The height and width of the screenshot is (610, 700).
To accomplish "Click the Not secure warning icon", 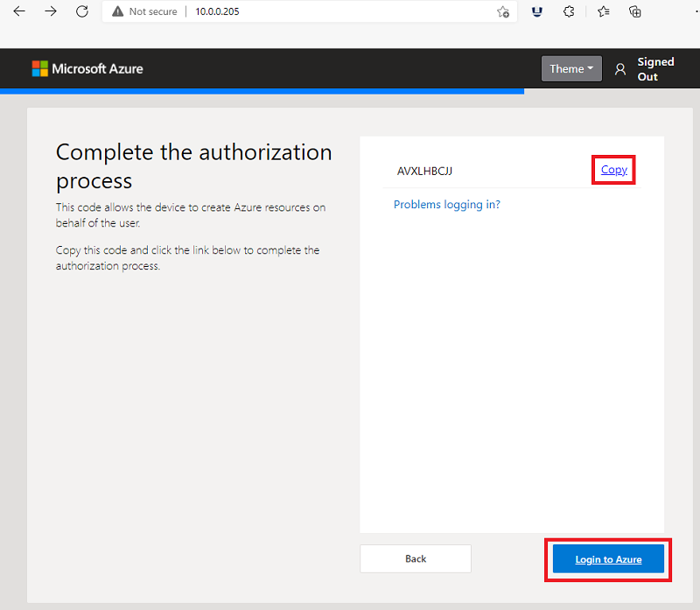I will (x=117, y=11).
